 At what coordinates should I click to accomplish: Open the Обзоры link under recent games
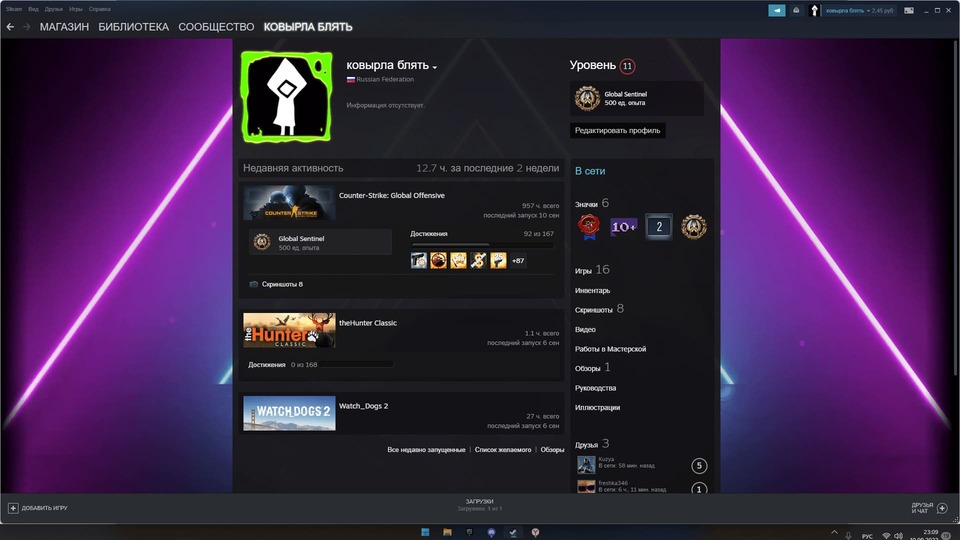(x=552, y=450)
